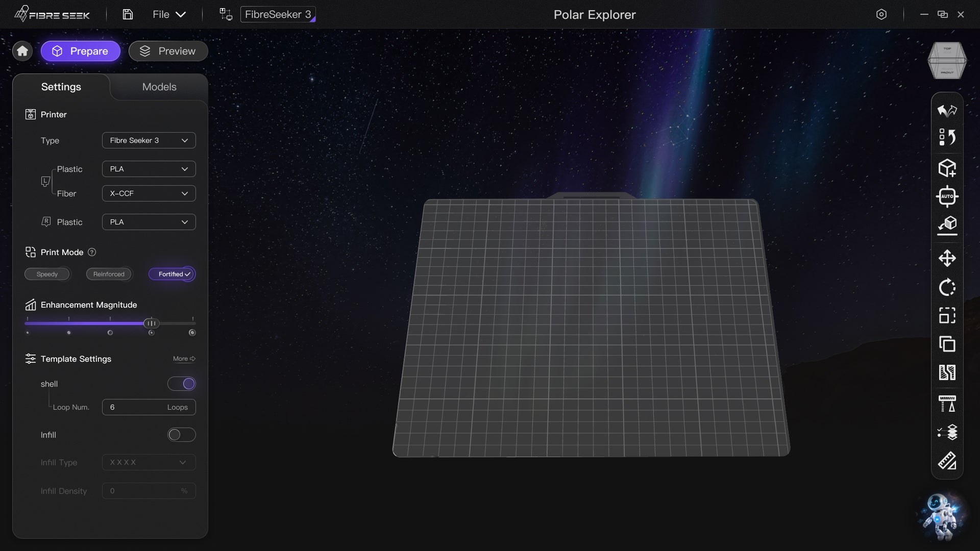Screen dimensions: 980x551
Task: Switch to the Preview tab
Action: [168, 51]
